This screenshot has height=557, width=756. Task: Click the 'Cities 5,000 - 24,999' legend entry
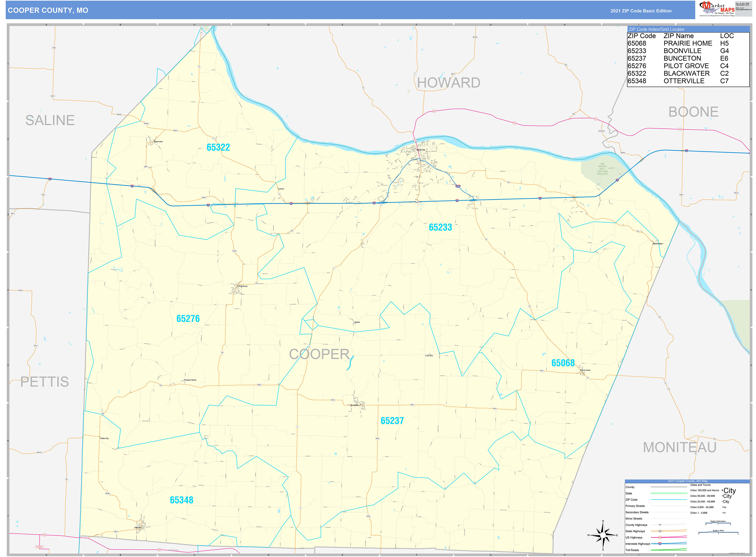point(702,508)
